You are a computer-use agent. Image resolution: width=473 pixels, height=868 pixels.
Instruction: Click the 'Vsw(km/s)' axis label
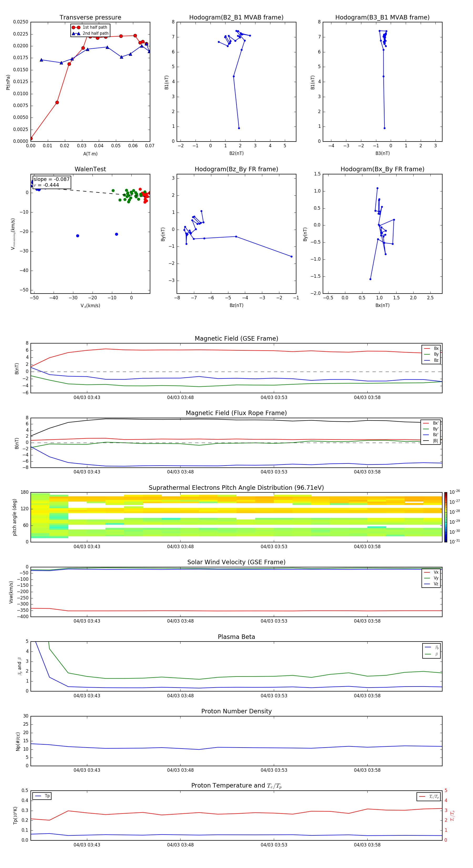point(11,592)
